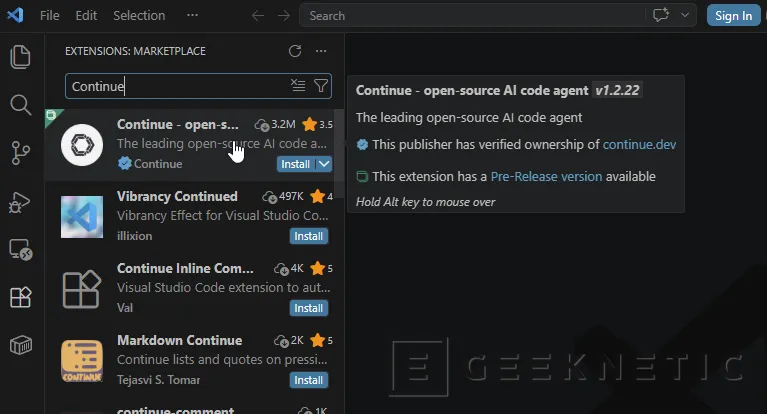Open the Search view in activity bar
The height and width of the screenshot is (414, 767).
(21, 105)
